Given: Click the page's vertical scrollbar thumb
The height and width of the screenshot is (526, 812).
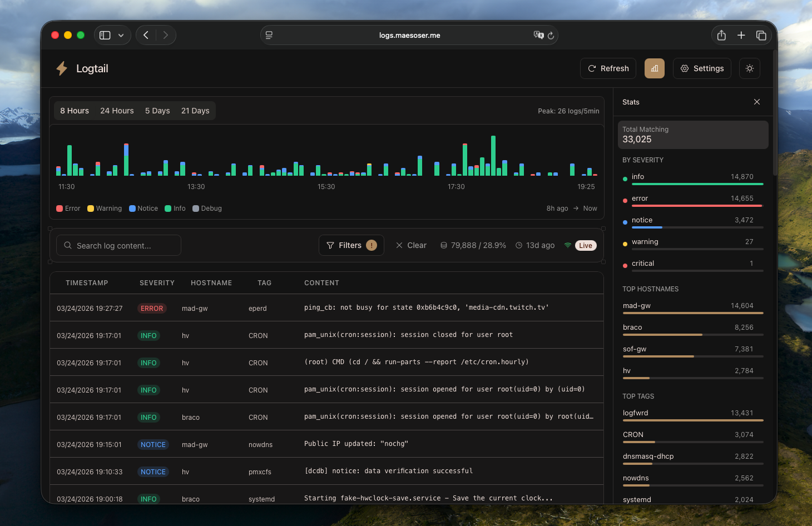Looking at the screenshot, I should point(775,113).
